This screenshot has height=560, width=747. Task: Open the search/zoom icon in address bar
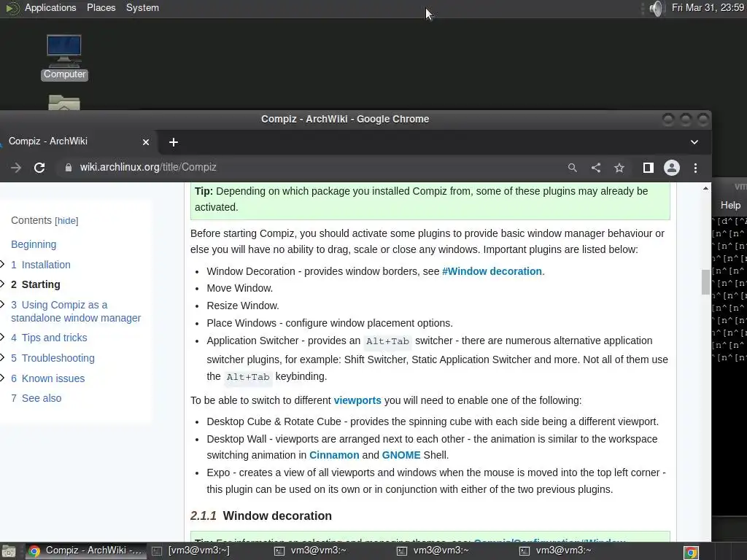pyautogui.click(x=572, y=168)
